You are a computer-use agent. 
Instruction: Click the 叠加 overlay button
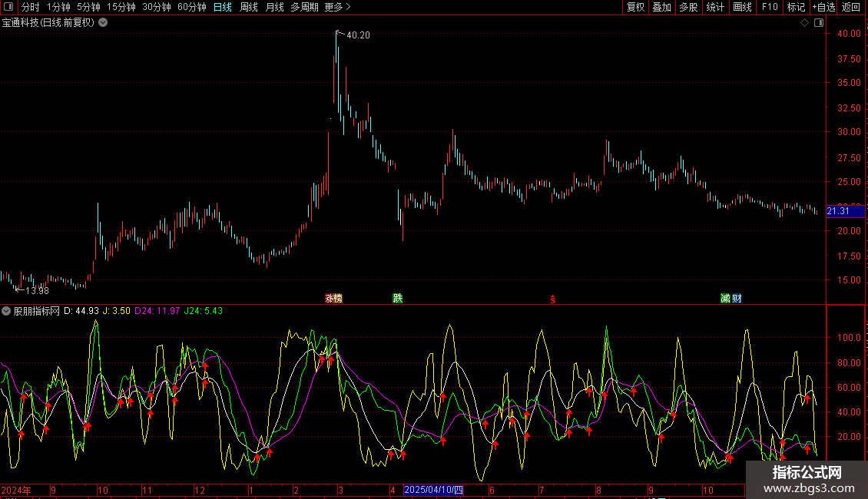point(661,7)
